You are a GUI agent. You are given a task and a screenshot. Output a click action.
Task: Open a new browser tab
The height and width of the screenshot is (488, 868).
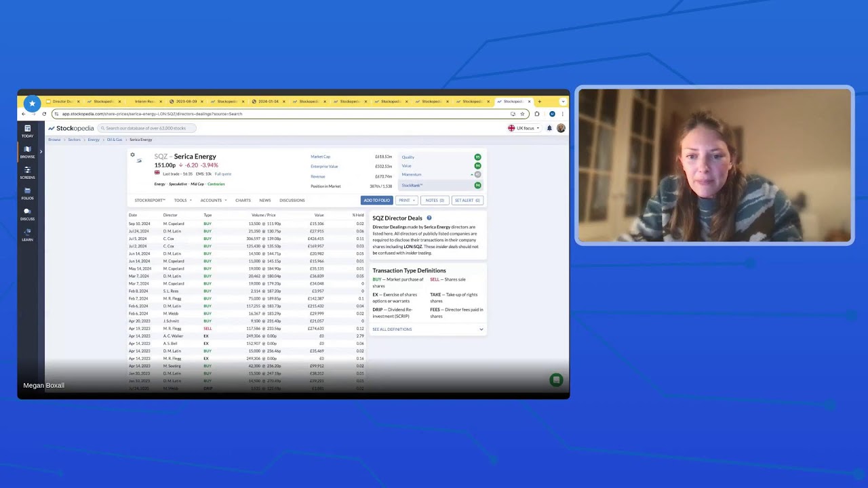539,102
